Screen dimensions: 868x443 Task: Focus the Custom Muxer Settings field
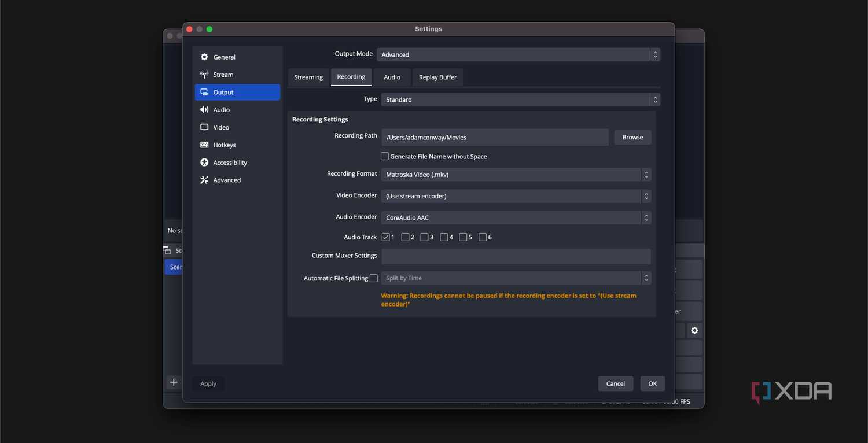pos(516,256)
